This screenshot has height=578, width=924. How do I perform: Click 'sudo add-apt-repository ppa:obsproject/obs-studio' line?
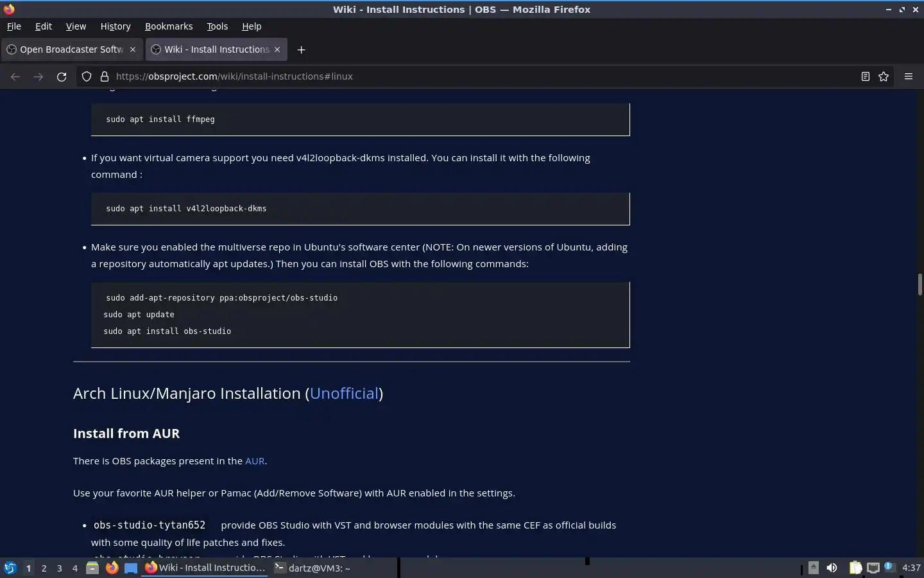pos(221,298)
